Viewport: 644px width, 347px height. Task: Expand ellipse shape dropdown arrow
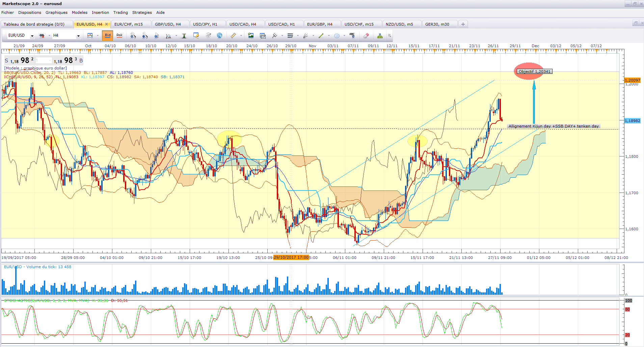coord(344,35)
